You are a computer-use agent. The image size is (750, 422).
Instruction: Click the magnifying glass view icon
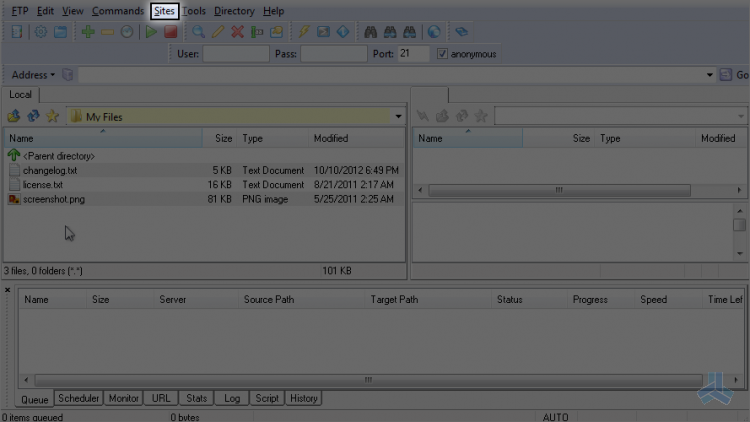(198, 32)
